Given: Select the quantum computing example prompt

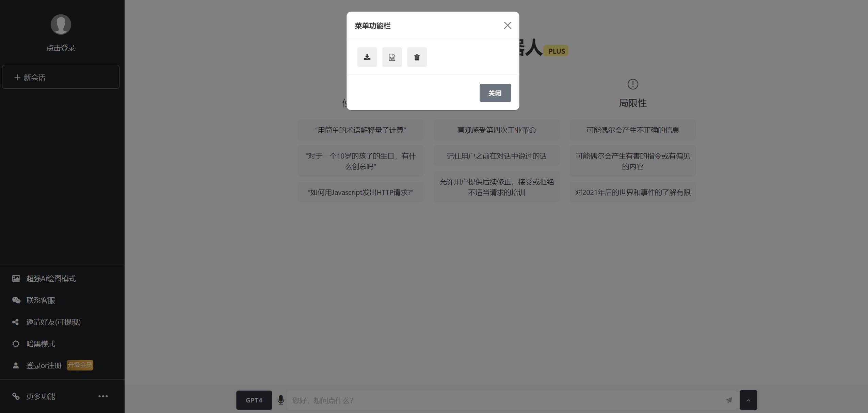Looking at the screenshot, I should (x=360, y=129).
